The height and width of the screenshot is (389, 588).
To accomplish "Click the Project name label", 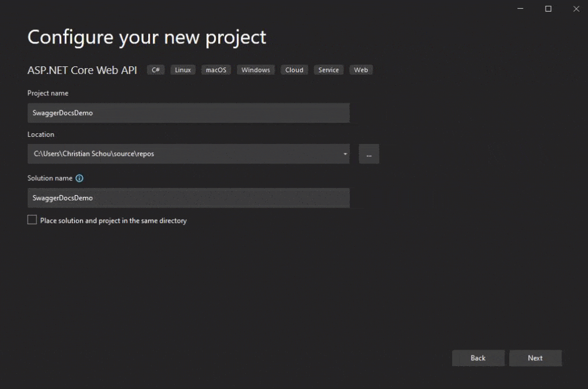I will (x=48, y=93).
